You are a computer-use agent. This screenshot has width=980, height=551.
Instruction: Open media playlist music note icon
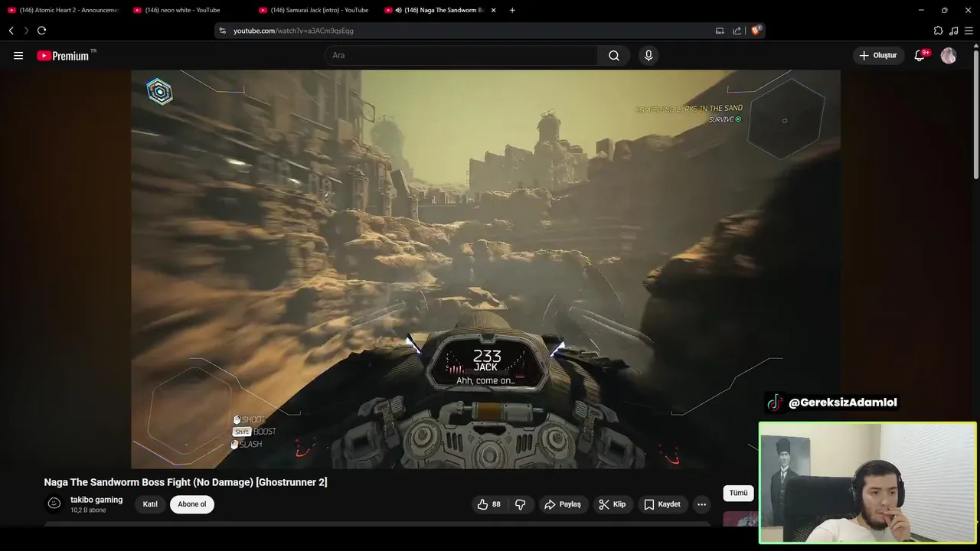click(953, 31)
